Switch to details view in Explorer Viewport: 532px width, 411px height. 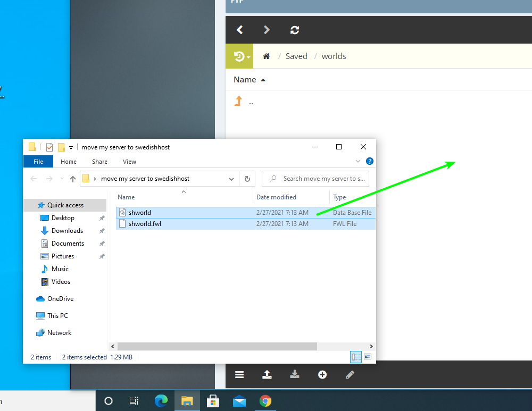click(x=356, y=357)
